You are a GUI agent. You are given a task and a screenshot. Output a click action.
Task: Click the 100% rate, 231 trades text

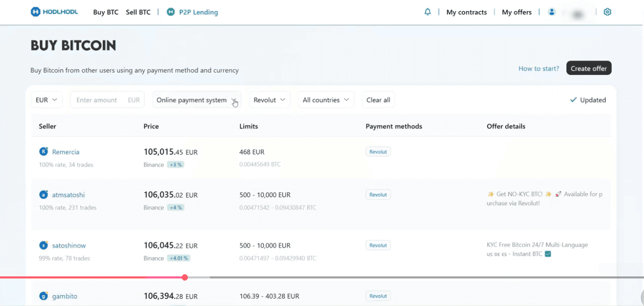pos(68,207)
